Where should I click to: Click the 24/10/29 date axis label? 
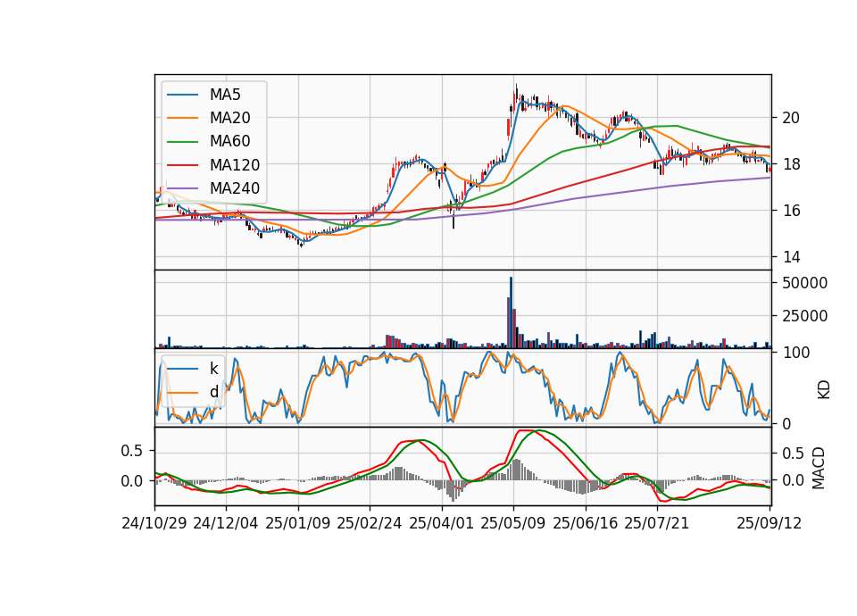[x=154, y=523]
